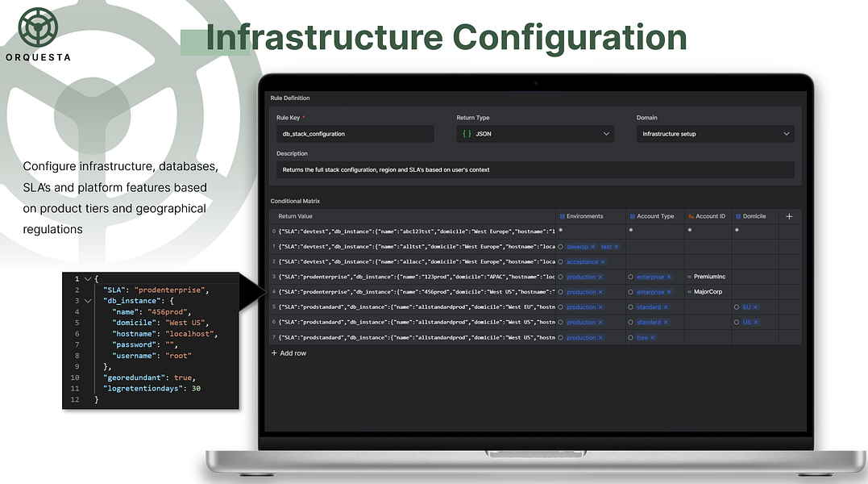This screenshot has height=484, width=868.
Task: Click the wildcard asterisk in row 0 Domicile
Action: (737, 231)
